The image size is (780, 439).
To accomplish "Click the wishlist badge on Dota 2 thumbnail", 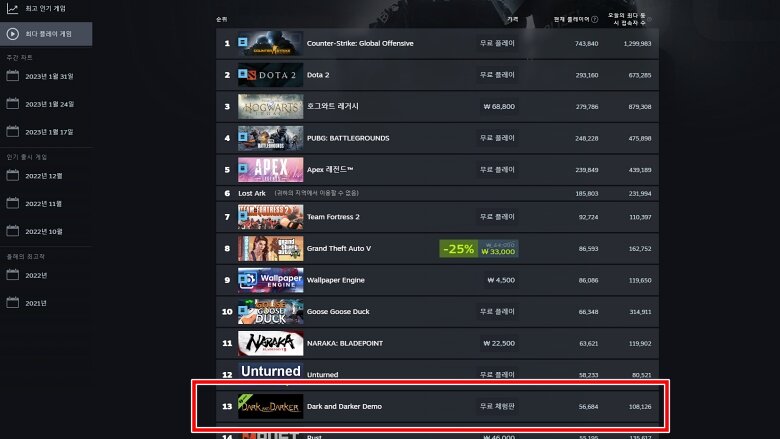I will coord(243,74).
